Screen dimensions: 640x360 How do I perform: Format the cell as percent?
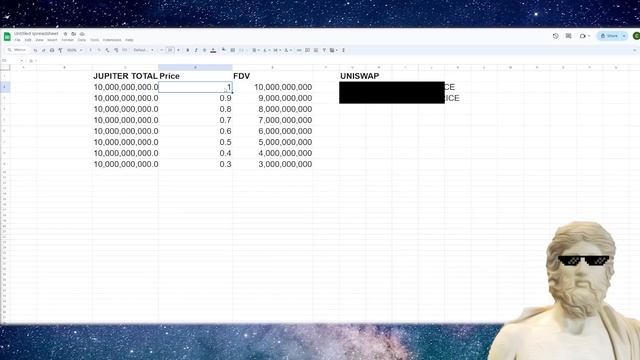pos(99,50)
